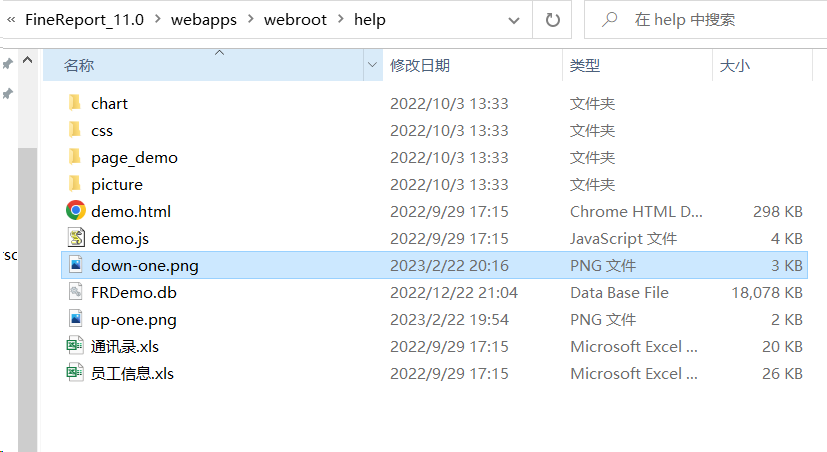Click the Chrome icon of demo.html
This screenshot has height=452, width=827.
click(x=76, y=211)
